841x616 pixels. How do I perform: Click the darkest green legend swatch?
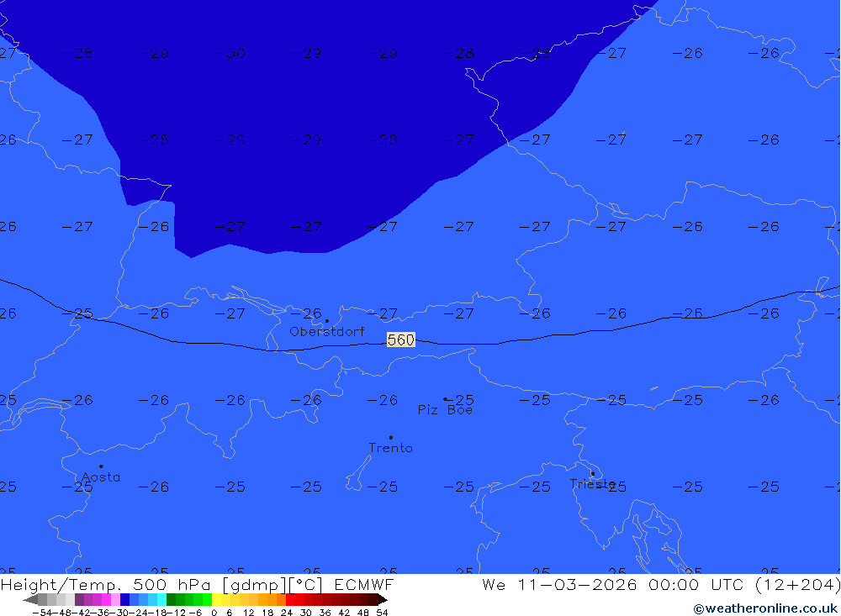click(x=171, y=600)
